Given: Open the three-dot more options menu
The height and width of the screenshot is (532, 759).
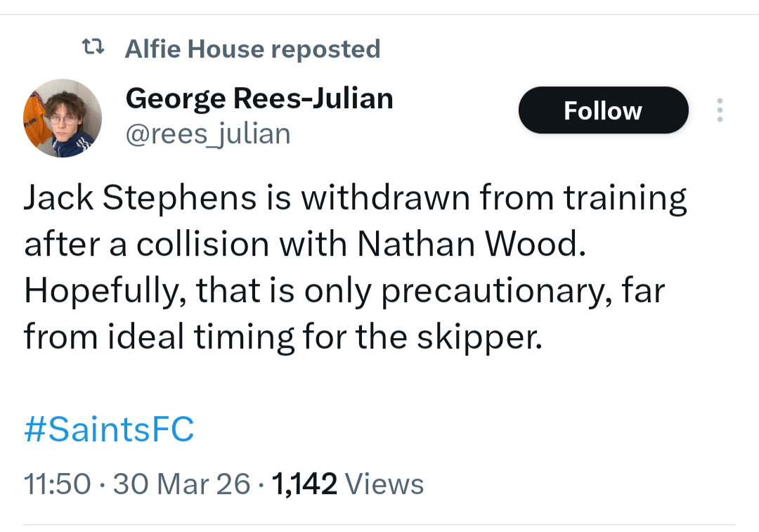Looking at the screenshot, I should pyautogui.click(x=719, y=110).
